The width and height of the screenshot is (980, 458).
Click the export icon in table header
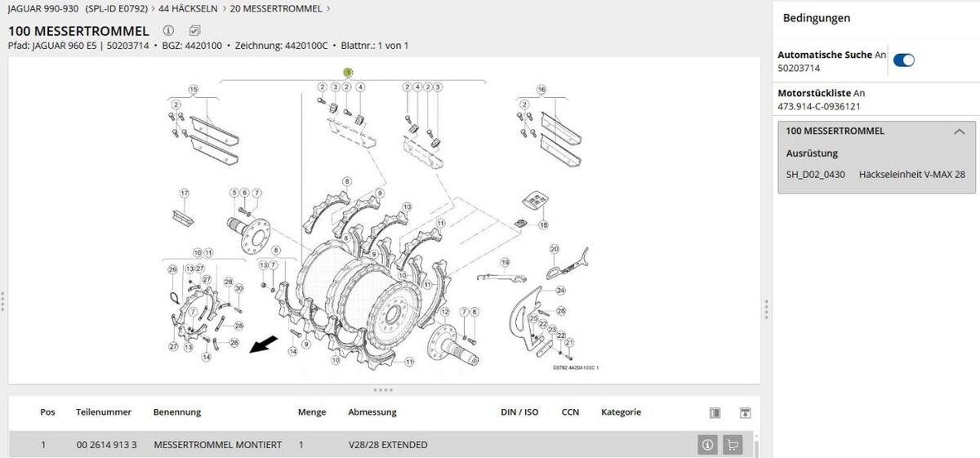tap(745, 412)
